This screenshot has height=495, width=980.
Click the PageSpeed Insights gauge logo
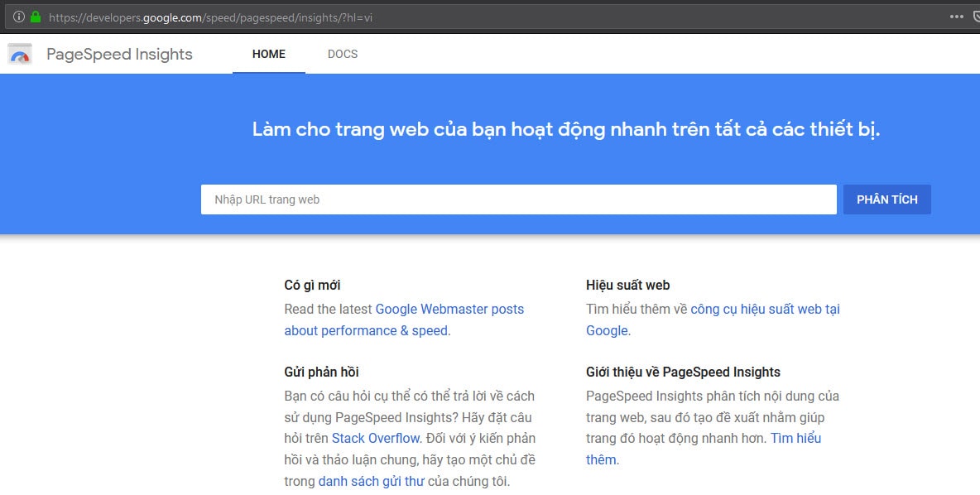coord(20,54)
